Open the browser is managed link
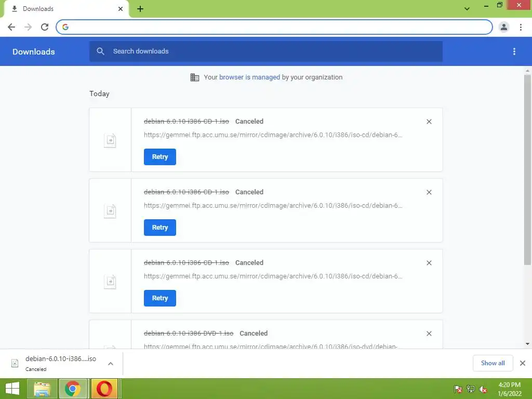The width and height of the screenshot is (532, 399). pos(249,77)
